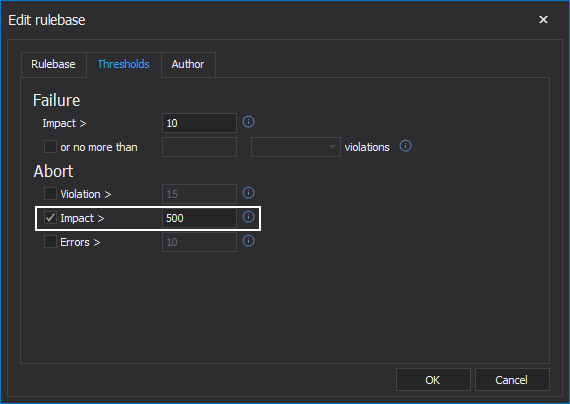This screenshot has height=404, width=570.
Task: Click the empty 'no more than' number field
Action: (x=199, y=147)
